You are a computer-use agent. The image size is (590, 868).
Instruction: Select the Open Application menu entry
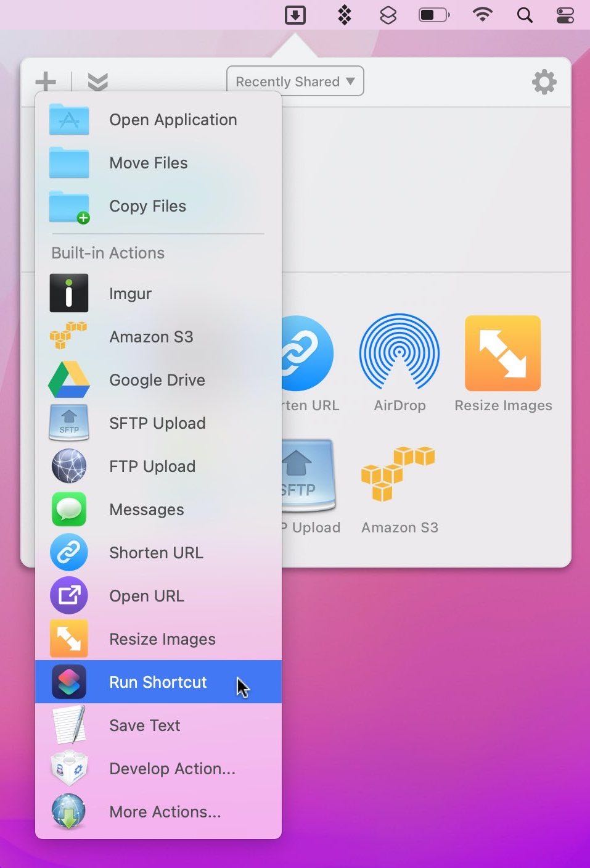click(173, 120)
